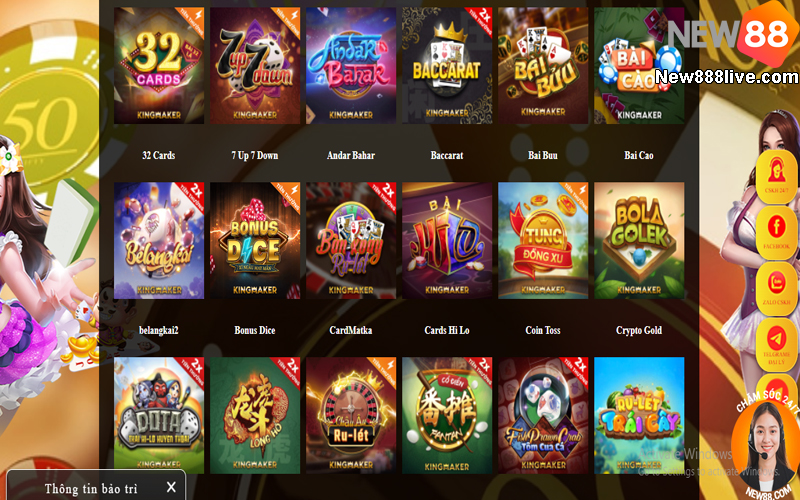Image resolution: width=800 pixels, height=500 pixels.
Task: Click the Bai Buu game title
Action: pyautogui.click(x=543, y=155)
